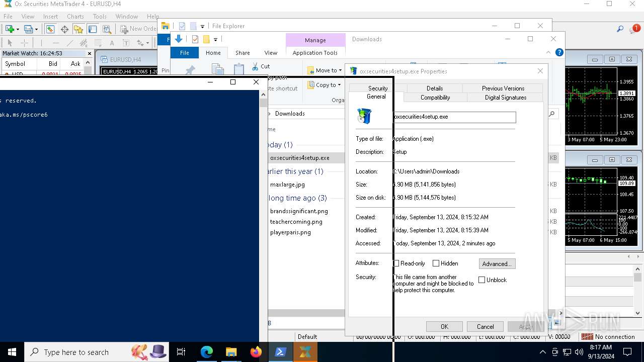644x362 pixels.
Task: Toggle the properties checkmark in Downloads quick access toolbar
Action: [x=195, y=39]
